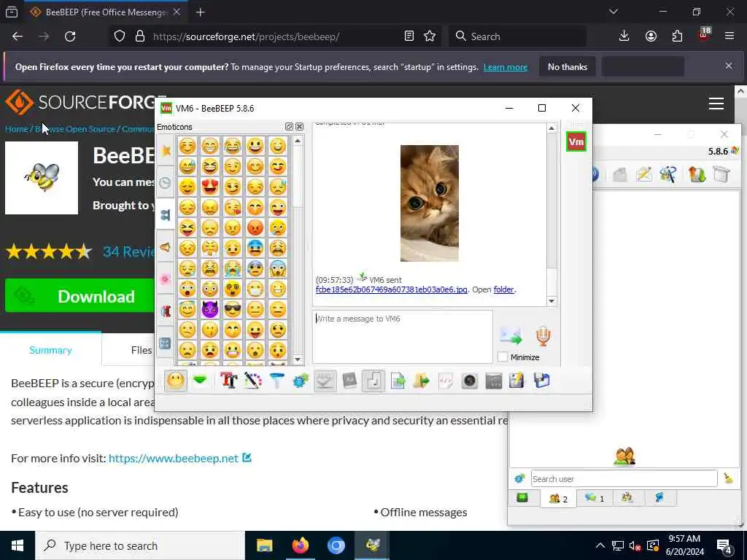
Task: Open the favorites star emoticon tab
Action: coord(166,150)
